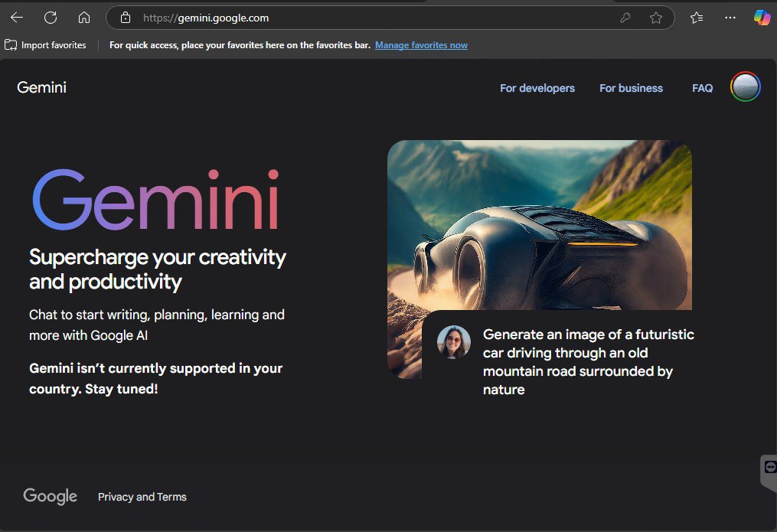Refresh the Gemini page
Screen dimensions: 777x532
[51, 18]
